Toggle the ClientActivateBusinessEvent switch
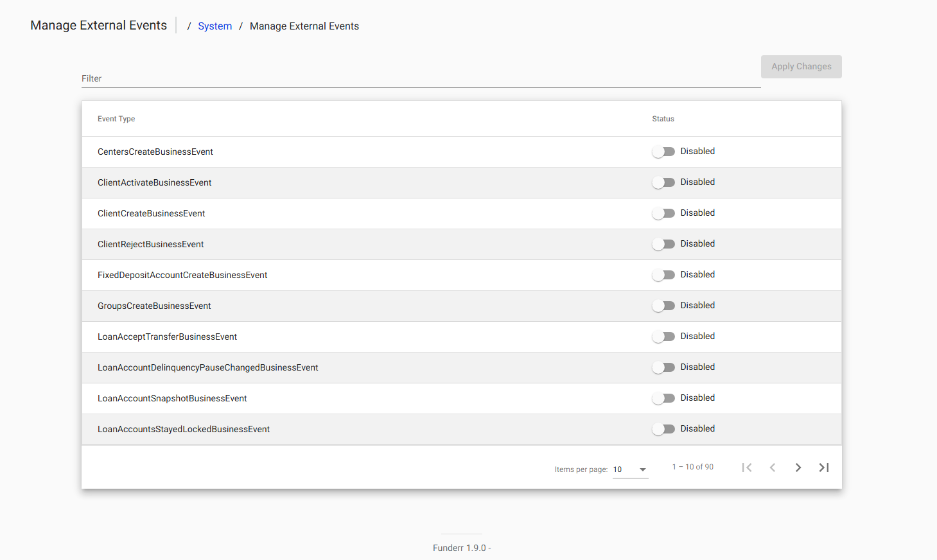Viewport: 937px width, 560px height. [664, 182]
